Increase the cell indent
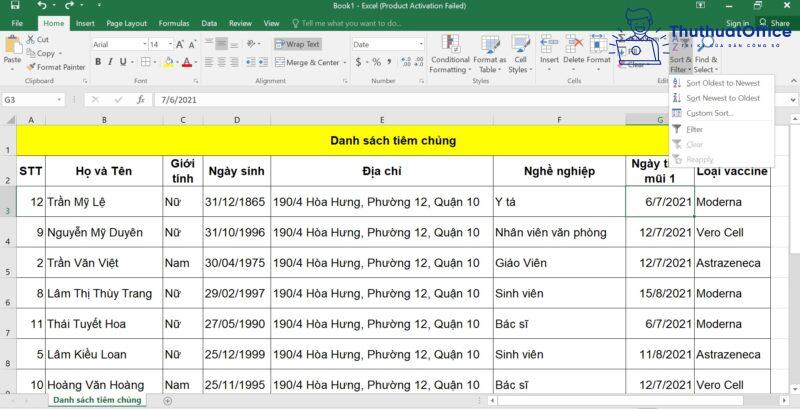 [263, 62]
